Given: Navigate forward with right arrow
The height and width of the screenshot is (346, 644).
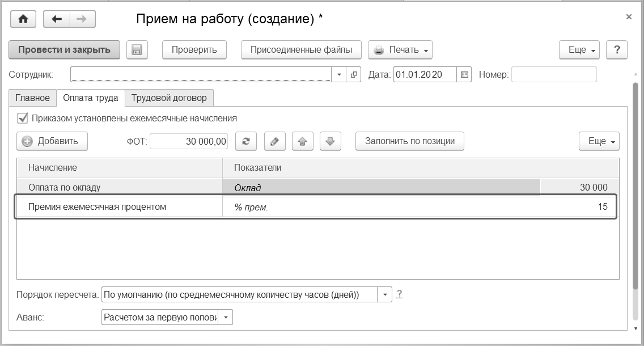Looking at the screenshot, I should [82, 19].
